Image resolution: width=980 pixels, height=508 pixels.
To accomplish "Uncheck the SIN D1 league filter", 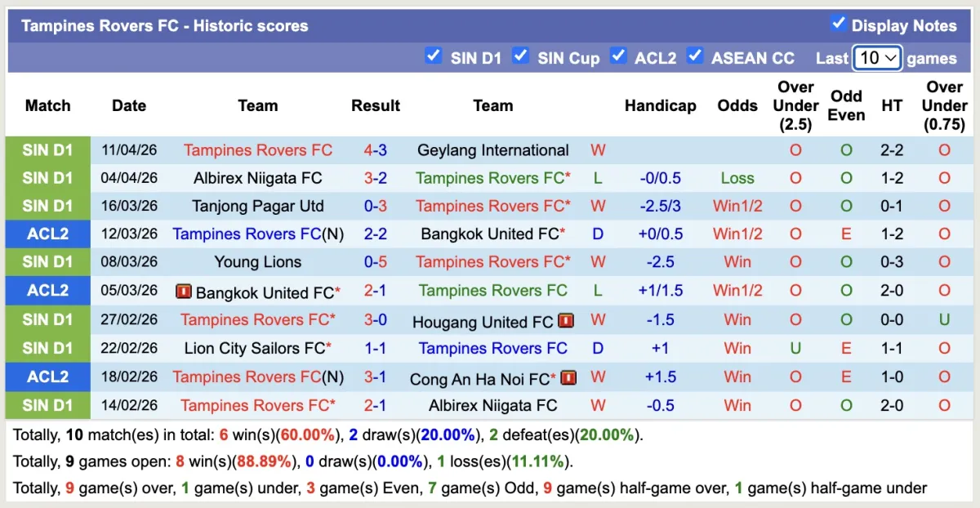I will pyautogui.click(x=434, y=56).
